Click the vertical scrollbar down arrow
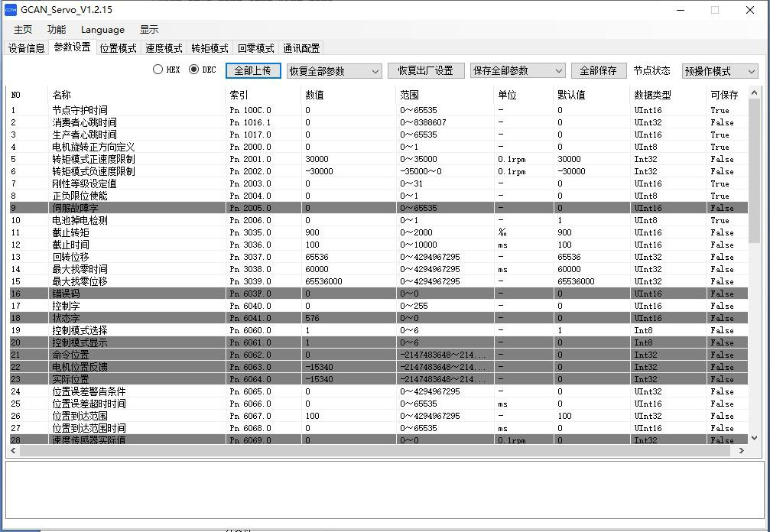 coord(755,438)
